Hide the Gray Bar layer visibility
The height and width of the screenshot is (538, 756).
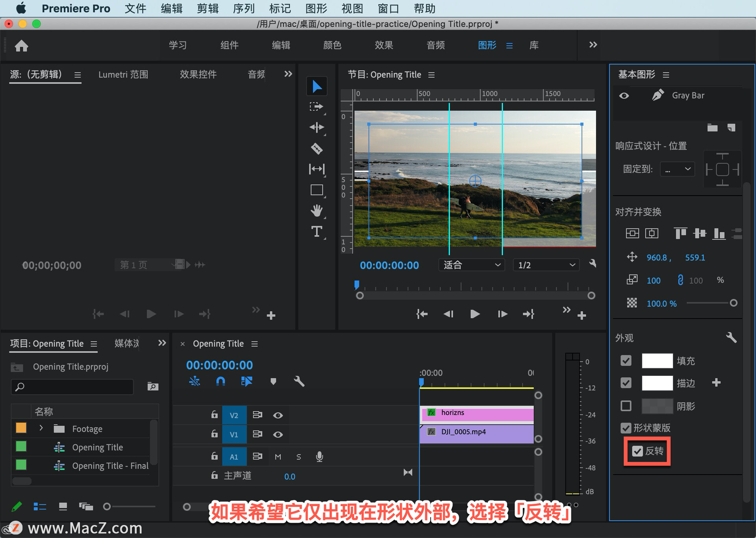[624, 96]
